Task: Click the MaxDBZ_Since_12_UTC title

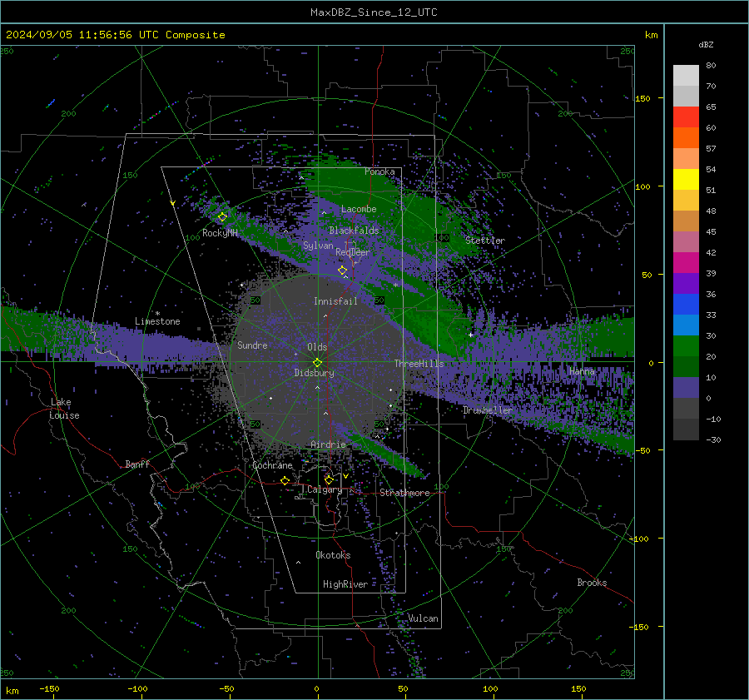Action: (374, 12)
